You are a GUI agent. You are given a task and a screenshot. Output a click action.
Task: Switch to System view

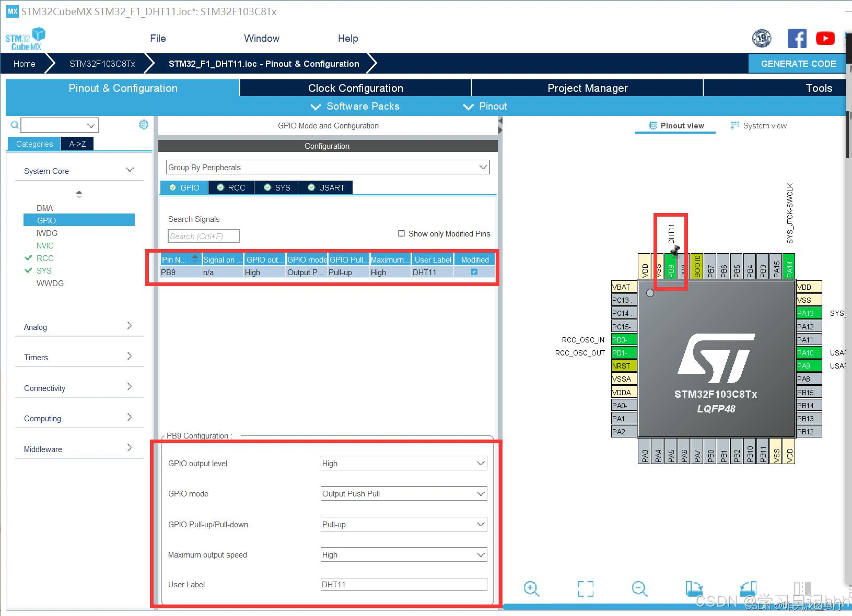point(758,125)
